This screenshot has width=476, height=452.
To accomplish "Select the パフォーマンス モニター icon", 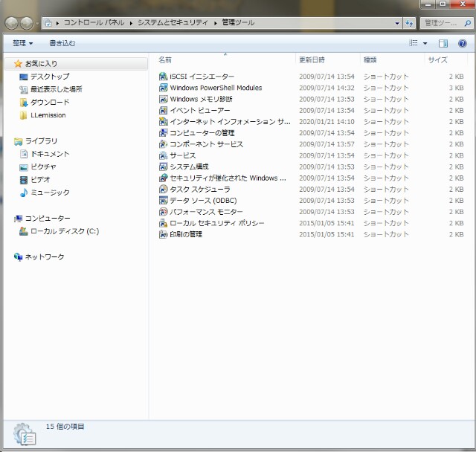I will (164, 212).
